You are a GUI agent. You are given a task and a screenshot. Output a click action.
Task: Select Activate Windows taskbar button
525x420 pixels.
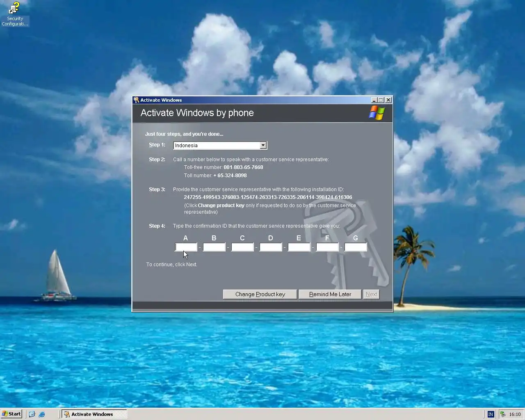tap(94, 414)
